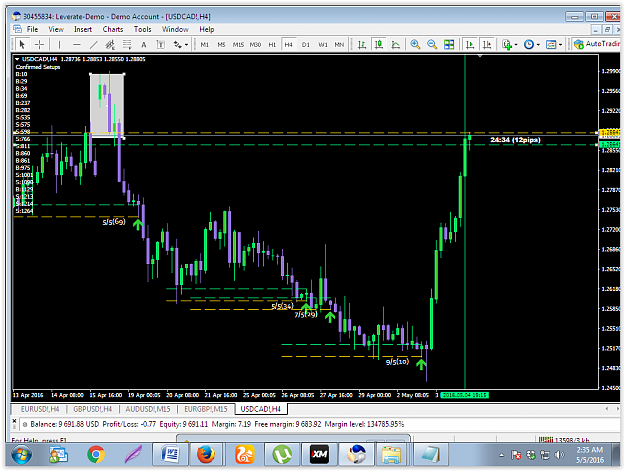Select the horizontal line tool
Screen dimensions: 625x471
(77, 45)
